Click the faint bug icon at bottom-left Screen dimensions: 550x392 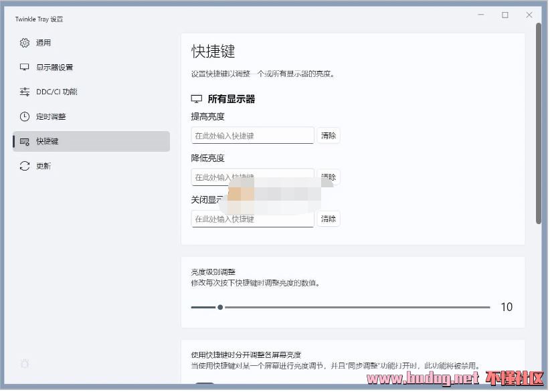pos(25,364)
